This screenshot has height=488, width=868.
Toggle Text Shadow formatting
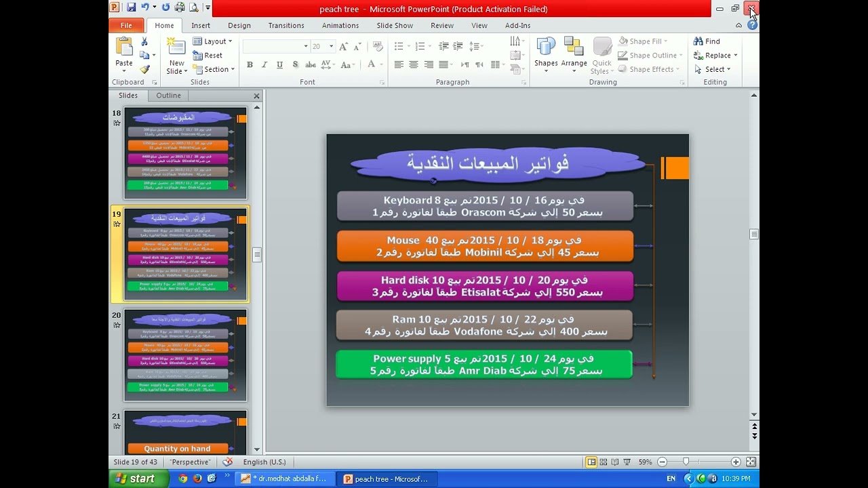(295, 65)
